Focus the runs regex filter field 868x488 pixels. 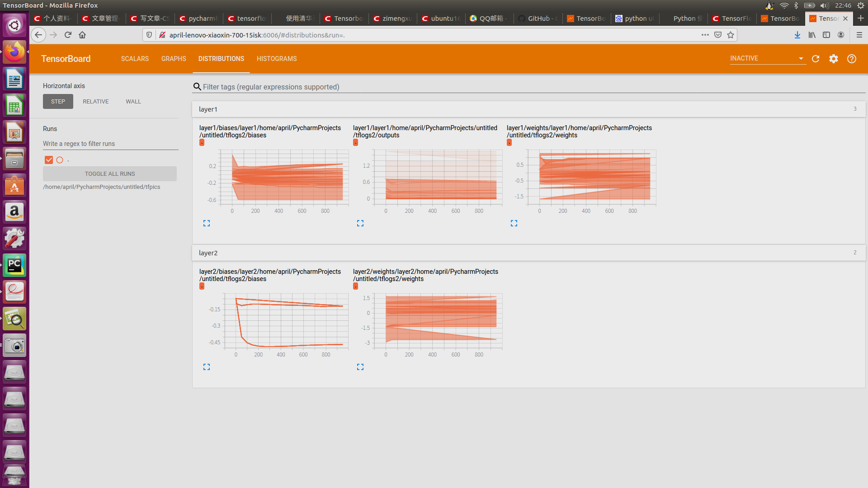111,144
